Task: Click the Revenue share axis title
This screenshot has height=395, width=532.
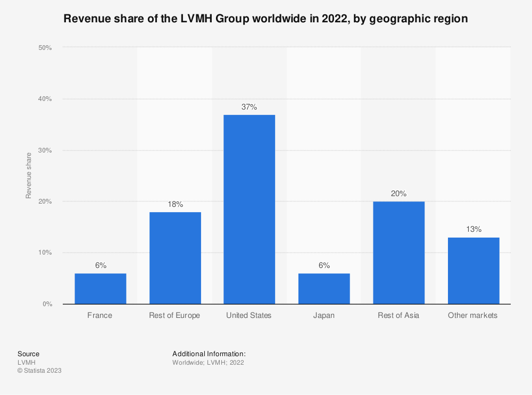Action: pyautogui.click(x=29, y=175)
